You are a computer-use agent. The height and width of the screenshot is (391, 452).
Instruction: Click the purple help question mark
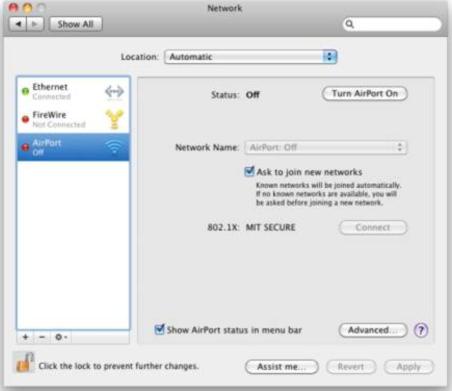click(x=421, y=330)
